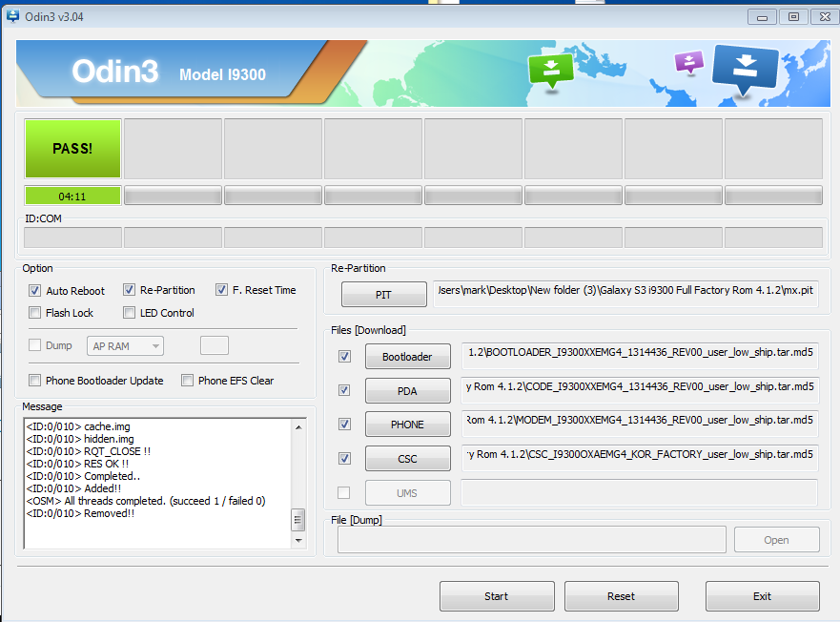Uncheck the Auto Reboot option
Image resolution: width=840 pixels, height=622 pixels.
tap(35, 291)
